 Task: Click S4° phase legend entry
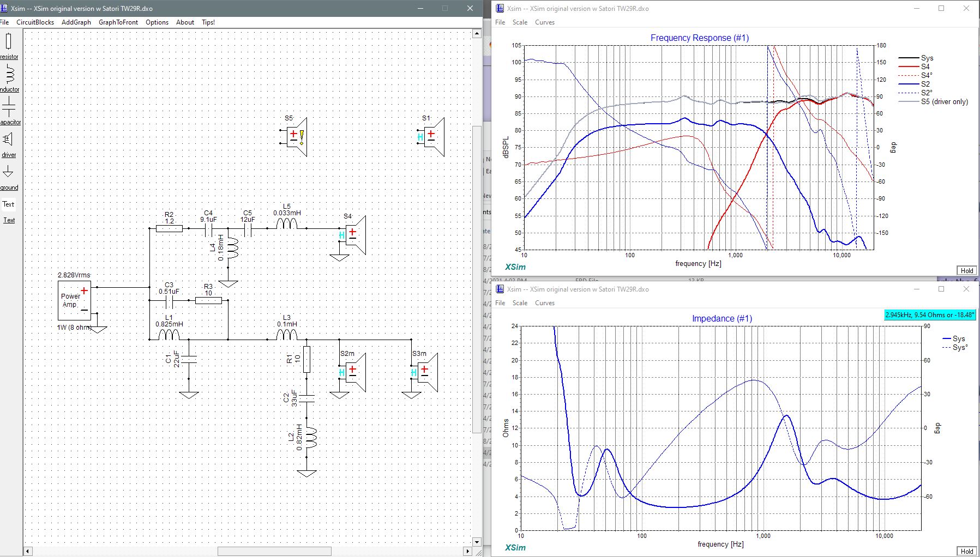tap(916, 75)
